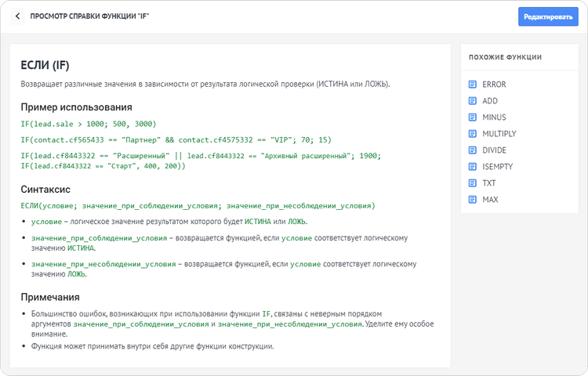Click the description paragraph starting with Возвращает
Image resolution: width=588 pixels, height=376 pixels.
coord(205,84)
